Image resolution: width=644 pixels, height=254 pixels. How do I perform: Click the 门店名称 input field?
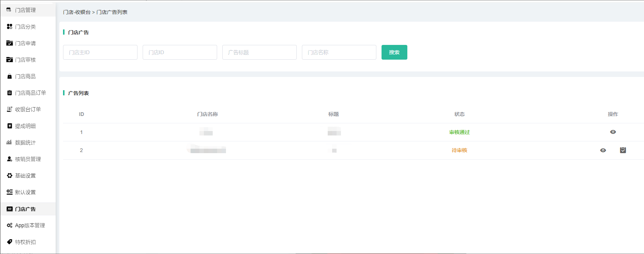(x=339, y=52)
